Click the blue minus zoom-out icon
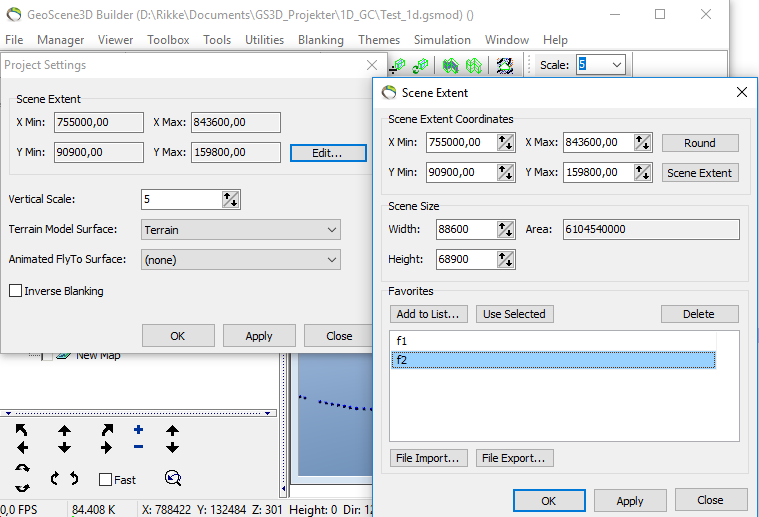Screen dimensions: 759x517 138,447
